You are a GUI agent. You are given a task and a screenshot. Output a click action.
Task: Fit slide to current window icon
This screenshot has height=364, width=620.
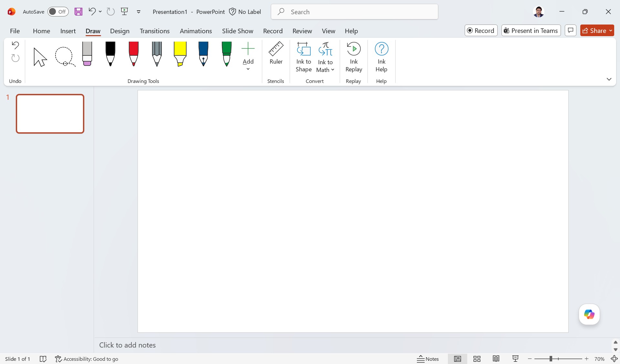[x=614, y=359]
